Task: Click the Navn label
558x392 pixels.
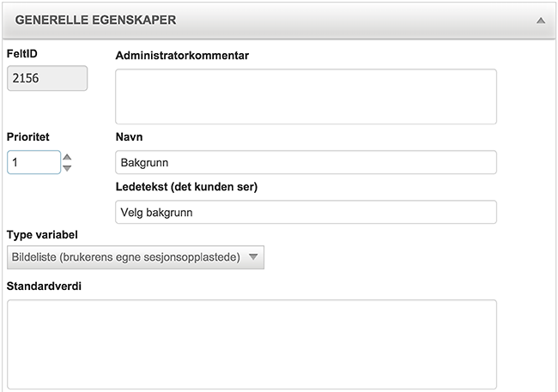Action: [129, 137]
